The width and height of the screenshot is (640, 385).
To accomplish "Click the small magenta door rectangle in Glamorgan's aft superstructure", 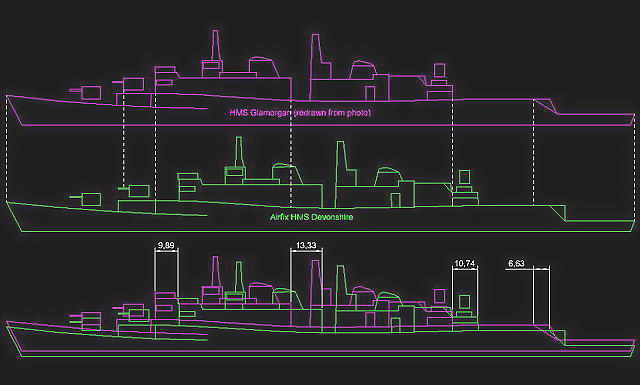I will coord(370,93).
